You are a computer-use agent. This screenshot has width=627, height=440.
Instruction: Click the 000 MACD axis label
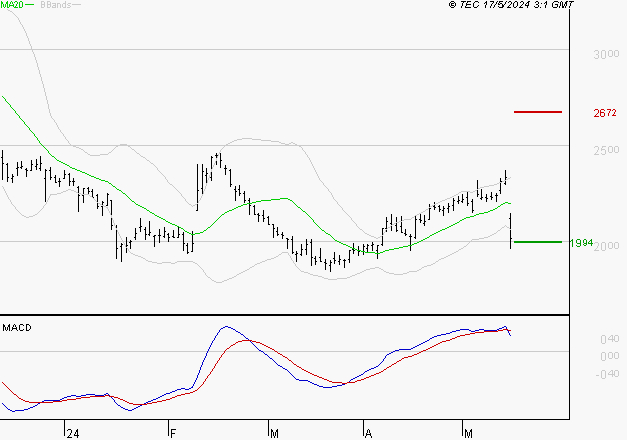610,356
